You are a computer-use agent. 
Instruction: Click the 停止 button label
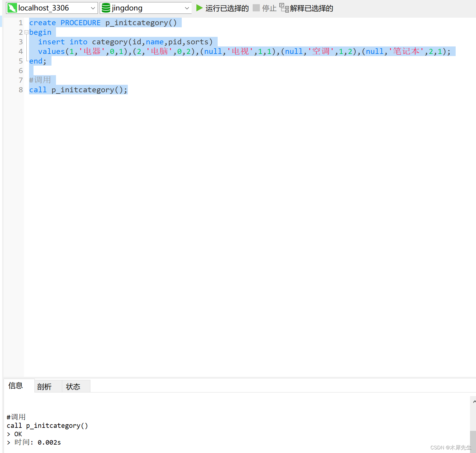point(269,8)
